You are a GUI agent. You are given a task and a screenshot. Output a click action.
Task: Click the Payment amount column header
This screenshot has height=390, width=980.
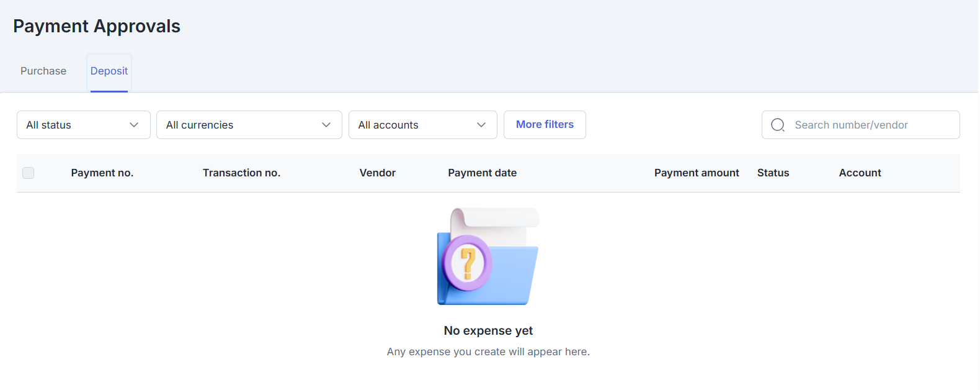696,173
